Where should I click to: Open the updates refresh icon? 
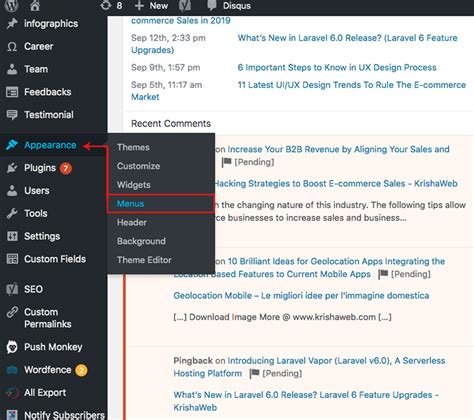coord(106,5)
